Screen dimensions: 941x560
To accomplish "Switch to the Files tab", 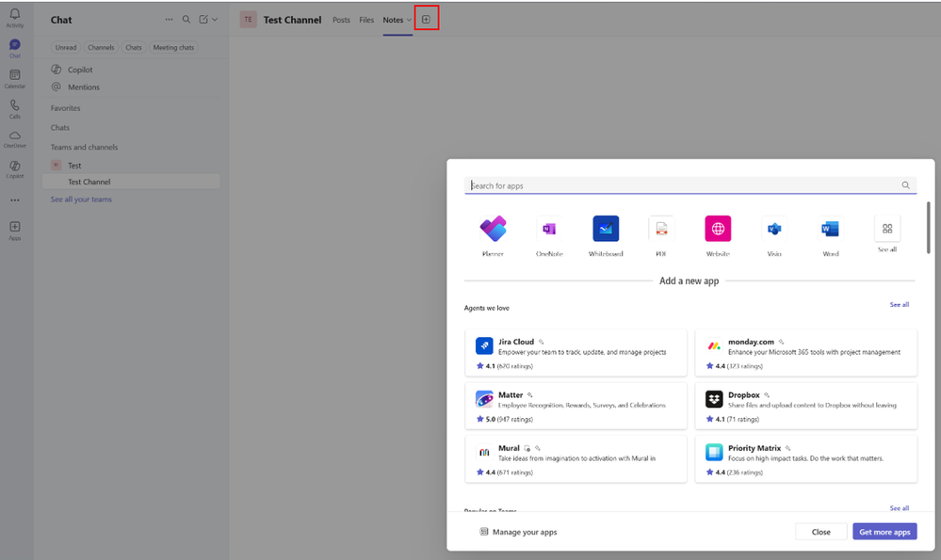I will [366, 20].
